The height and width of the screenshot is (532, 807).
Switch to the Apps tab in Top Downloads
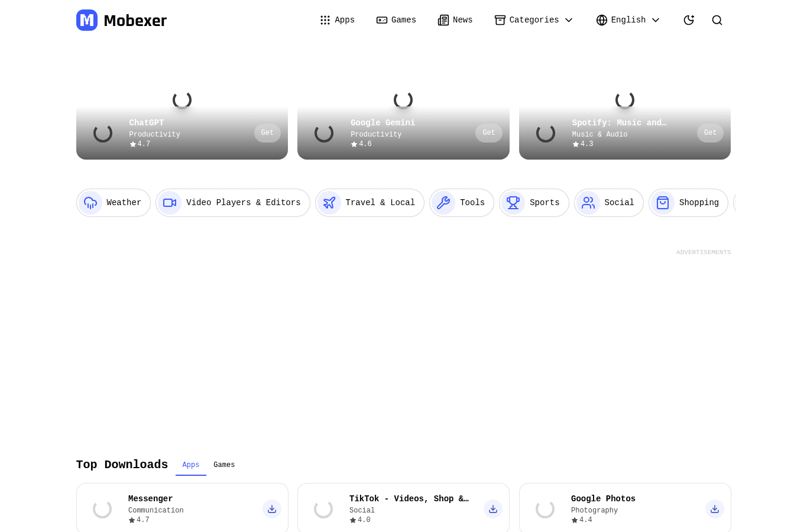(x=191, y=465)
